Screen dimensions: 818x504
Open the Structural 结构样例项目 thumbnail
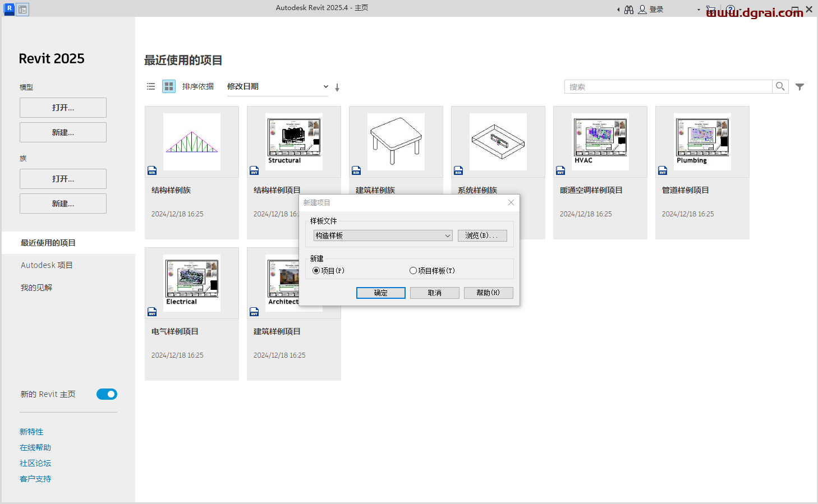coord(294,142)
